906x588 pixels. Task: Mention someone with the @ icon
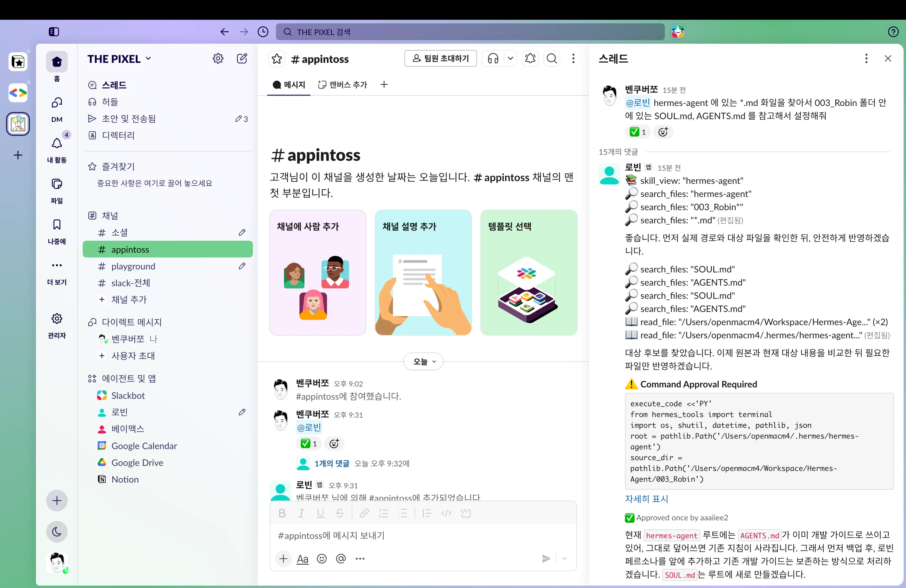coord(341,559)
